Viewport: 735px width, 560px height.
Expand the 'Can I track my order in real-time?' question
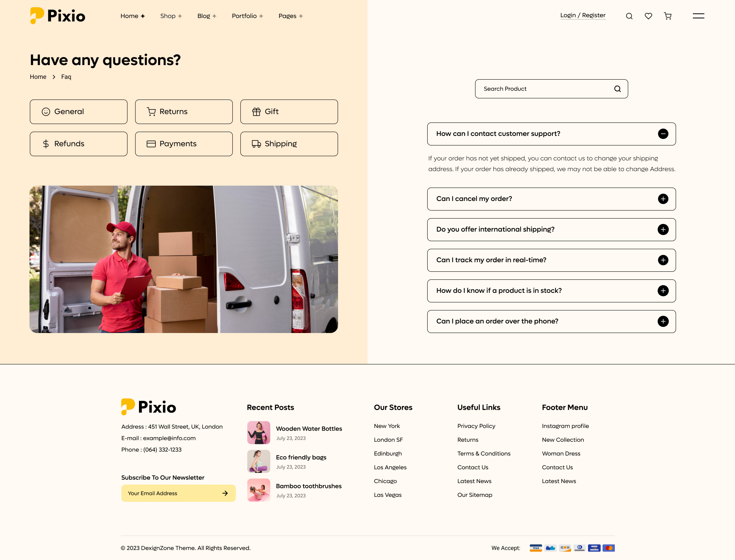(663, 260)
